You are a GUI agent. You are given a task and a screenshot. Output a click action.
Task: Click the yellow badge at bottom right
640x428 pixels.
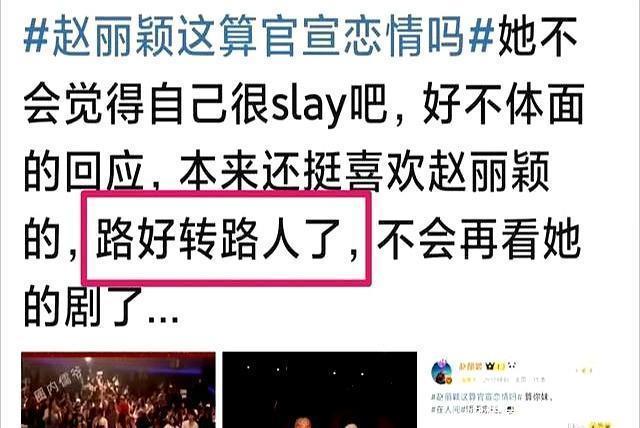tap(601, 425)
